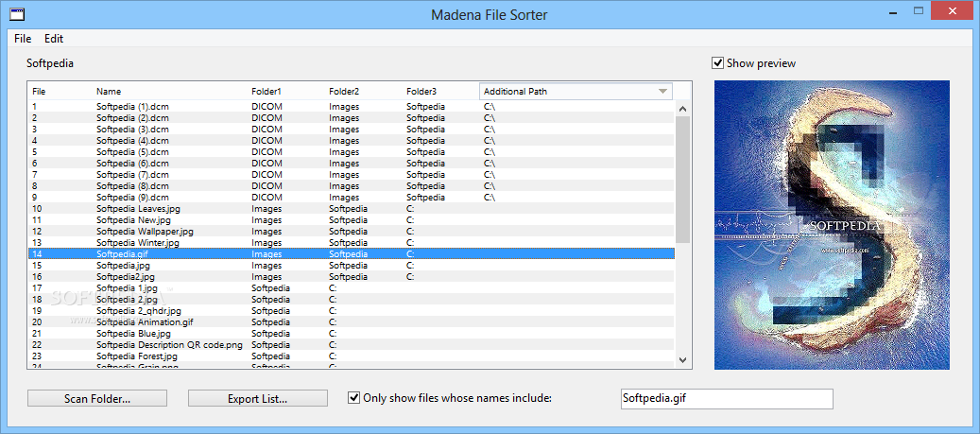Select the Softpedia New.jpg file
980x434 pixels.
pyautogui.click(x=352, y=219)
